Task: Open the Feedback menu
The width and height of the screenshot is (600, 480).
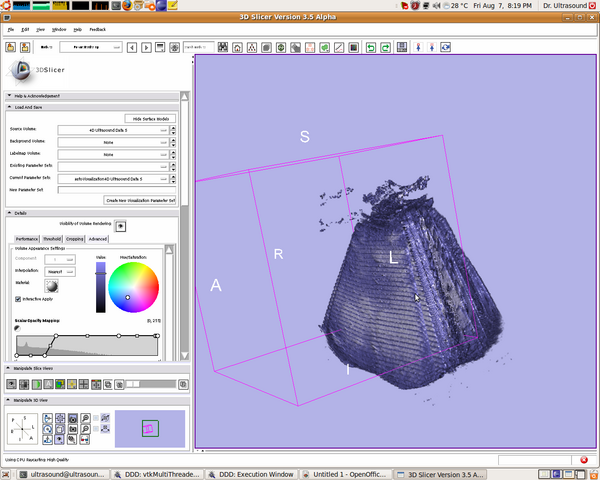Action: click(x=98, y=29)
